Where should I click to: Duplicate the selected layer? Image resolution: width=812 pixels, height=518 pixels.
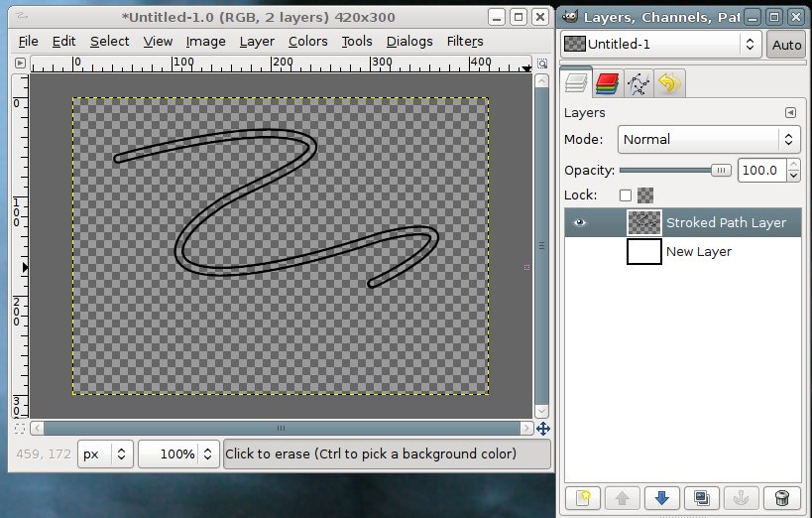702,498
